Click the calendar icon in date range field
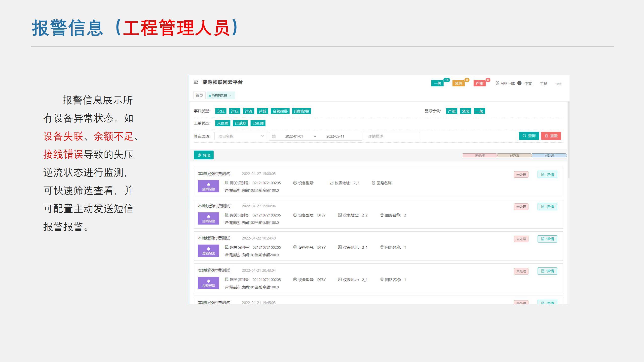Screen dimensions: 644x362 point(274,136)
